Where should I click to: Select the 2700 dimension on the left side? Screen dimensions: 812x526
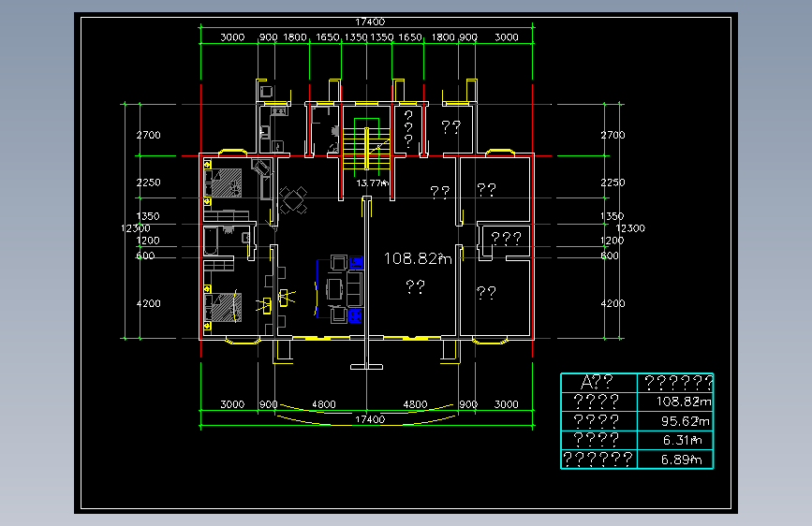[149, 135]
